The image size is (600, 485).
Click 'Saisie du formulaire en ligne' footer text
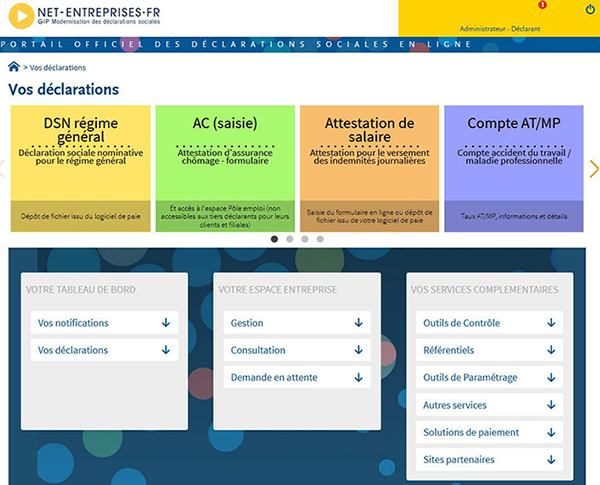point(369,216)
